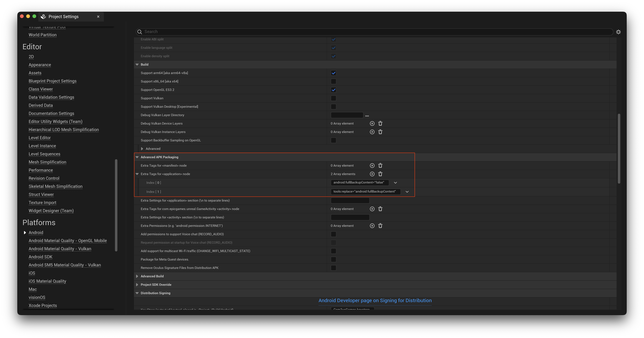The height and width of the screenshot is (338, 644).
Task: Delete all Extra Tags for application node
Action: [x=380, y=174]
